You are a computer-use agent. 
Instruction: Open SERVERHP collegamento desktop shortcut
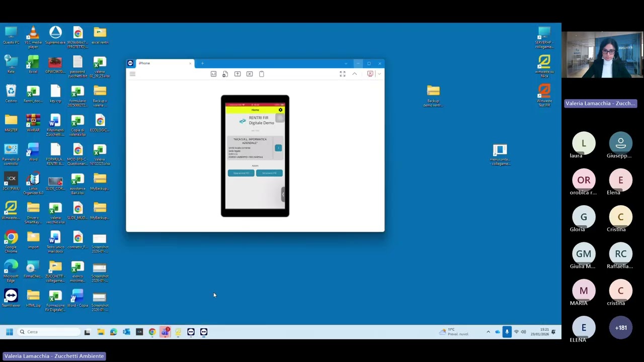coord(544,38)
